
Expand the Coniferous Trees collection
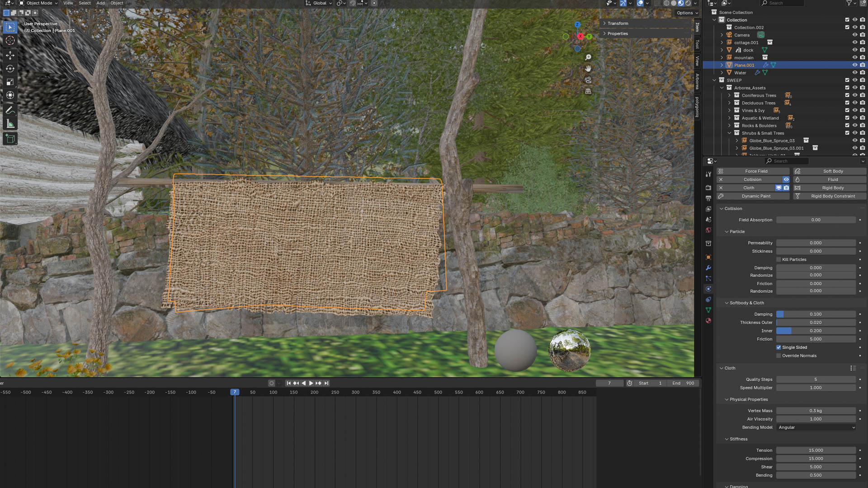(x=729, y=95)
